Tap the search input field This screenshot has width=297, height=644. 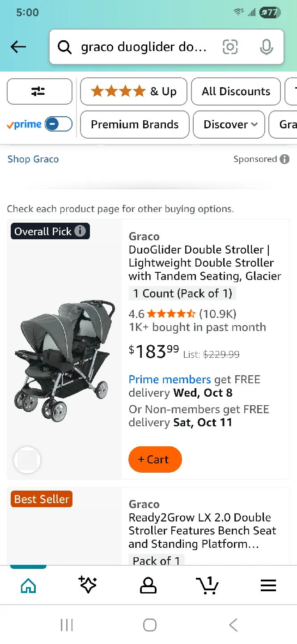point(143,47)
